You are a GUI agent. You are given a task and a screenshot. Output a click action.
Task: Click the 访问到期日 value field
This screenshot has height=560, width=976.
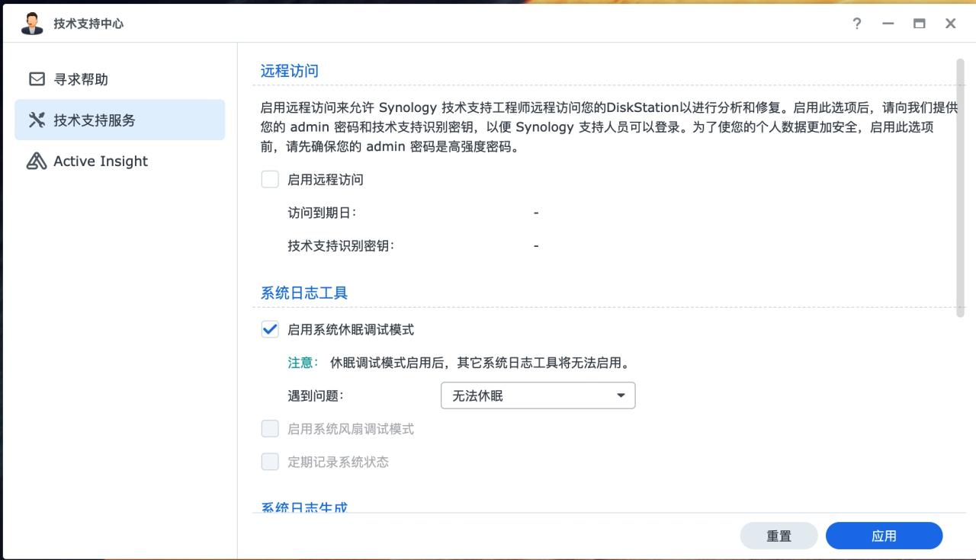point(536,213)
